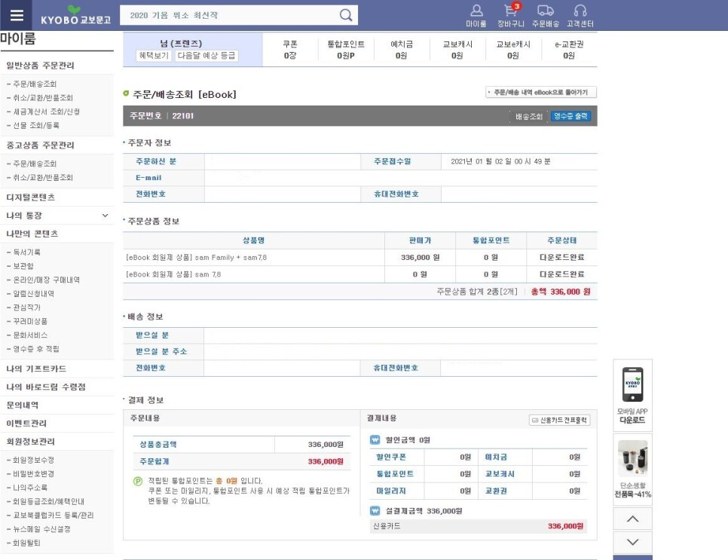Click the 교보e캐시 0원 summary
Viewport: 728px width, 560px height.
[513, 50]
